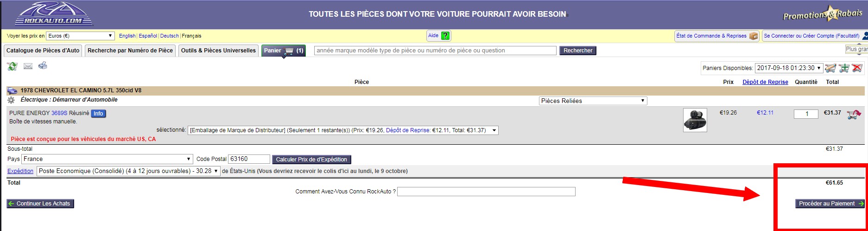Click Procéder au Paiement button
This screenshot has width=868, height=231.
click(x=830, y=204)
